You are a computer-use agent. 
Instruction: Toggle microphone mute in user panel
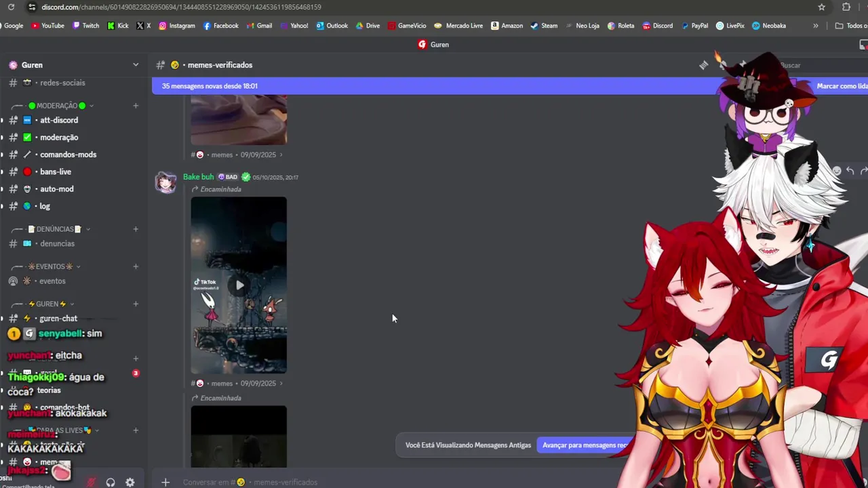[x=91, y=483]
